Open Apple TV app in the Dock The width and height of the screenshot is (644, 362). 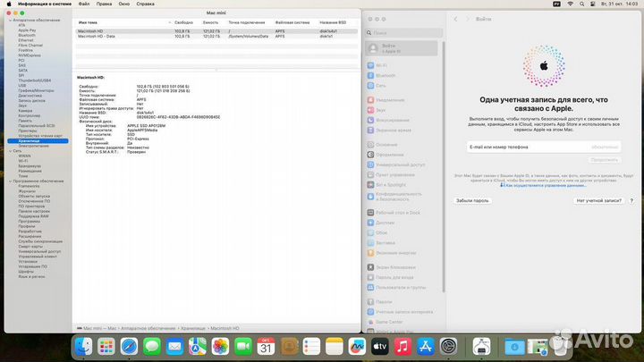pyautogui.click(x=380, y=347)
